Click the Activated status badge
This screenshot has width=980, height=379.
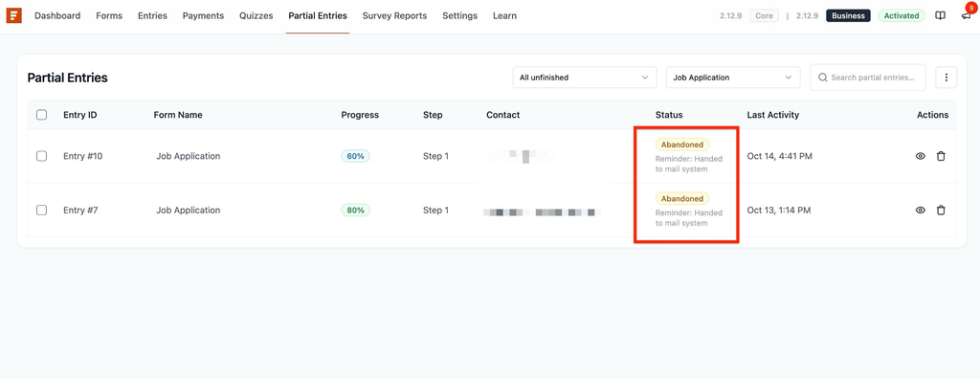[x=902, y=15]
